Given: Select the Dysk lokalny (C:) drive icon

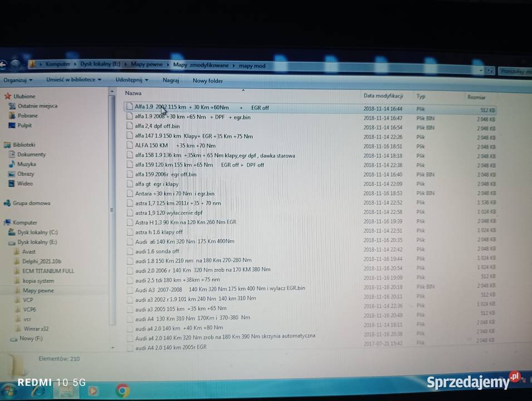Looking at the screenshot, I should click(x=12, y=233).
